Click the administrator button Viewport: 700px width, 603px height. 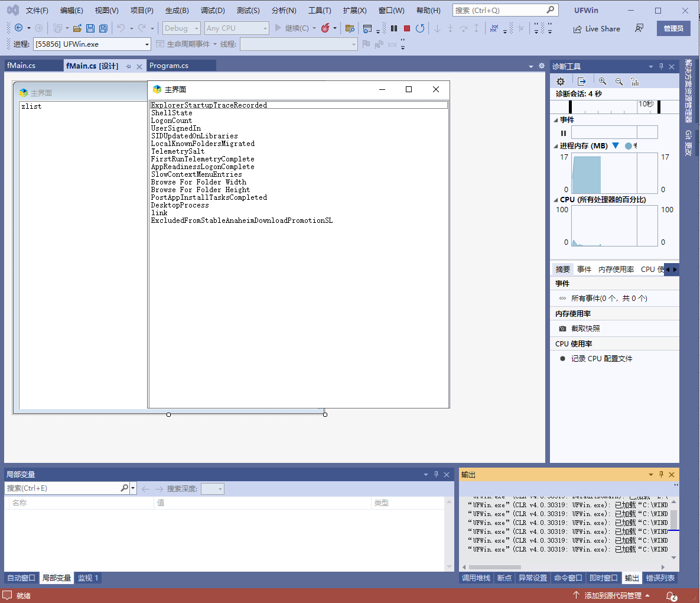[673, 28]
